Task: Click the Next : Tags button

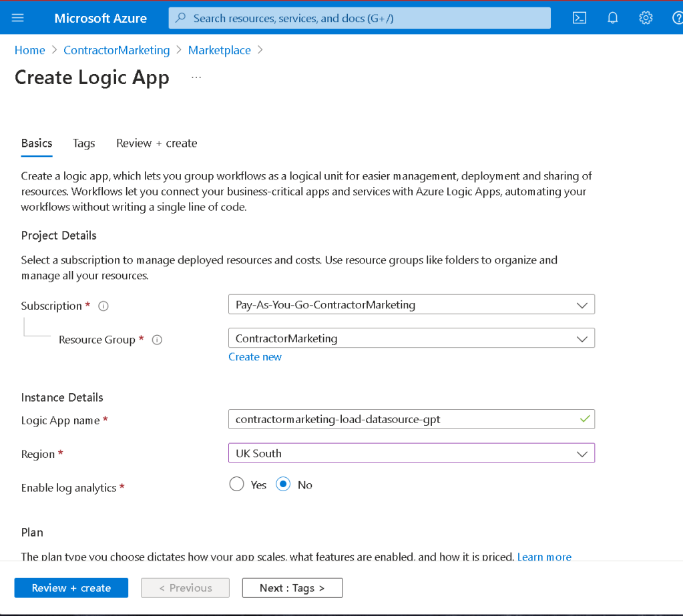Action: [292, 588]
